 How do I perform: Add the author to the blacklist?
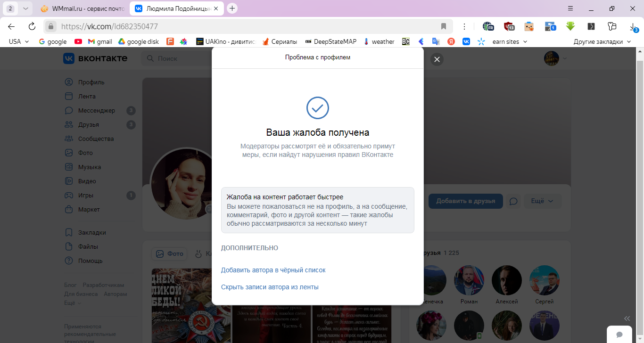pos(273,270)
